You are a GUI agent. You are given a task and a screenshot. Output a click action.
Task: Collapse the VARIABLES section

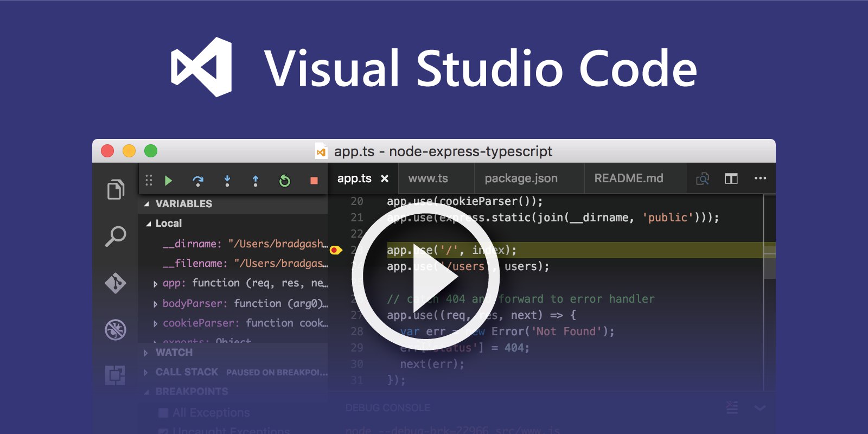pyautogui.click(x=146, y=204)
